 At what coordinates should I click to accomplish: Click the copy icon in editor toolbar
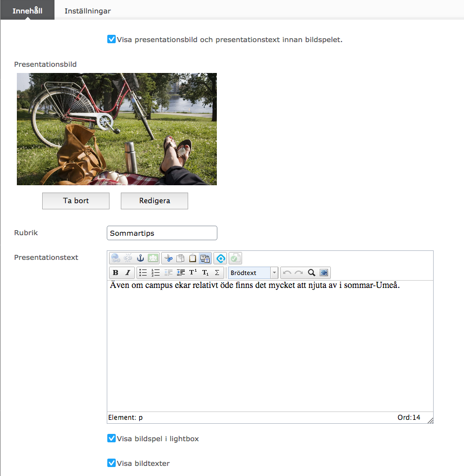(x=180, y=258)
